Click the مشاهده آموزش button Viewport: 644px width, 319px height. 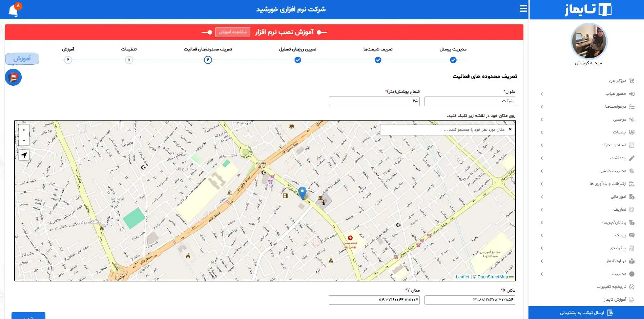[x=233, y=32]
